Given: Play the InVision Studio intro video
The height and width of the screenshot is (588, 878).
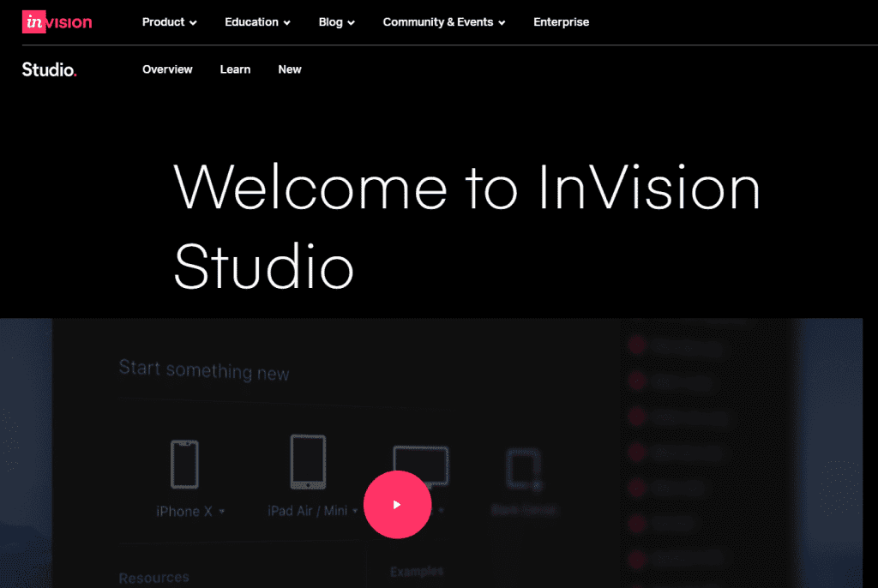Looking at the screenshot, I should pyautogui.click(x=397, y=505).
